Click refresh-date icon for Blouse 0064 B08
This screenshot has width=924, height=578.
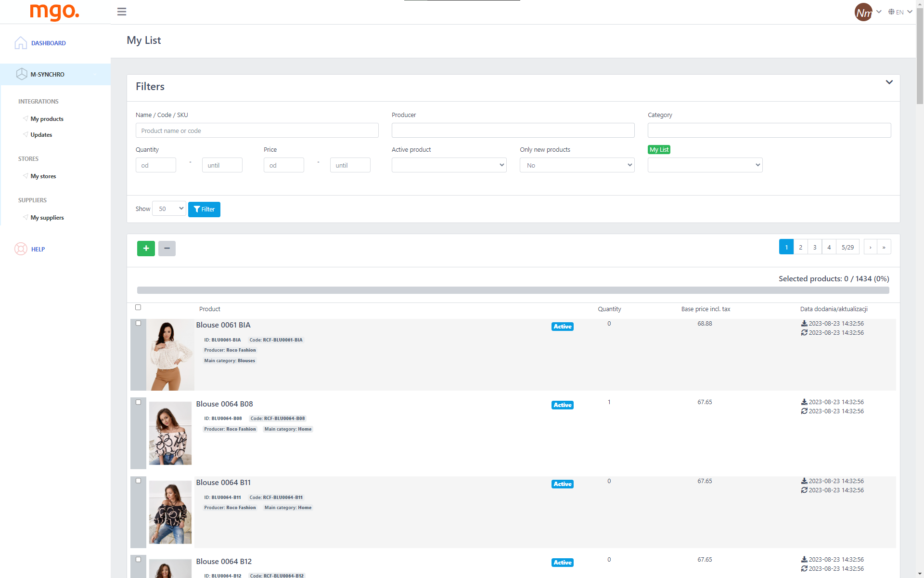tap(804, 411)
